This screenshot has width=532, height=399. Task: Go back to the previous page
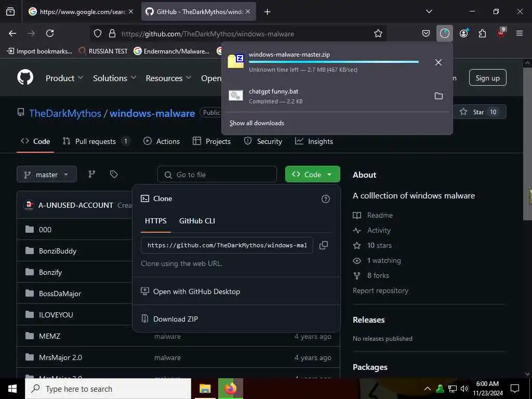[x=12, y=33]
